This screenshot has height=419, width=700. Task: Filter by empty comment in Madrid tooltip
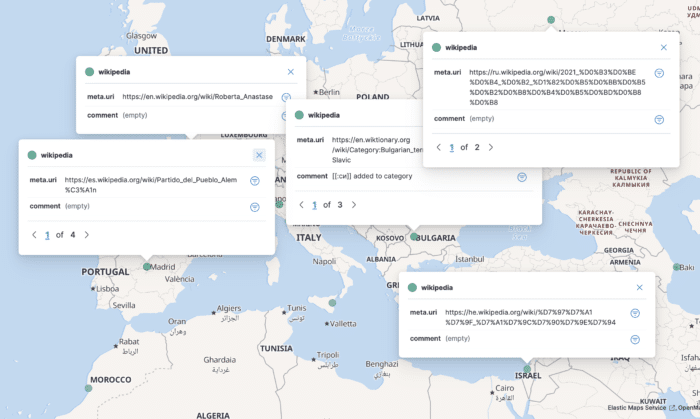coord(254,207)
